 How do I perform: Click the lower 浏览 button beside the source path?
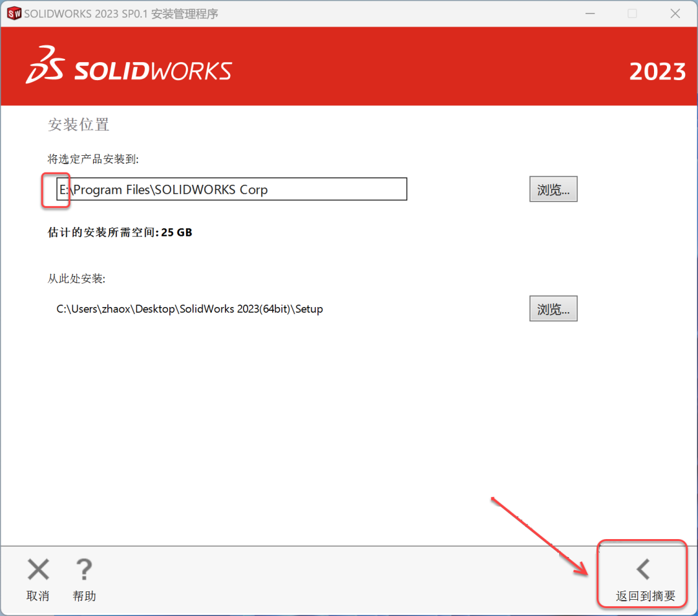[553, 308]
